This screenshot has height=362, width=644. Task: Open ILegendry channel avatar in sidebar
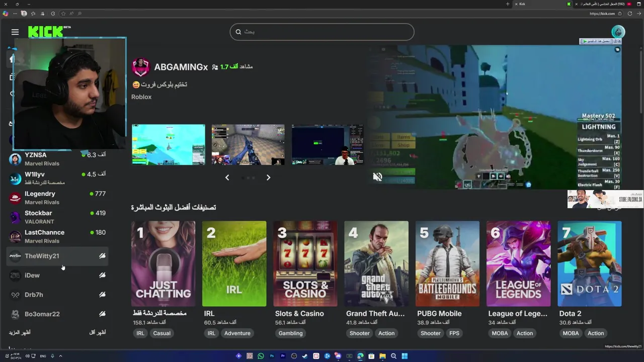15,198
